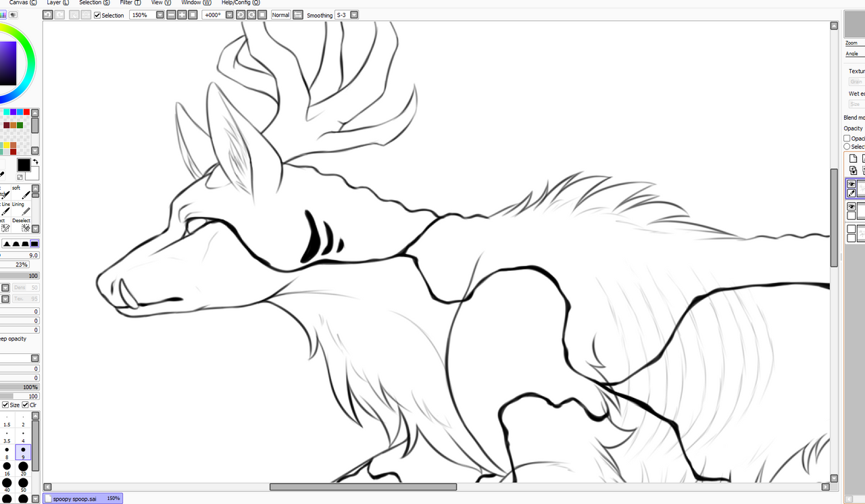
Task: Open the Smoothing S-3 dropdown
Action: point(354,15)
